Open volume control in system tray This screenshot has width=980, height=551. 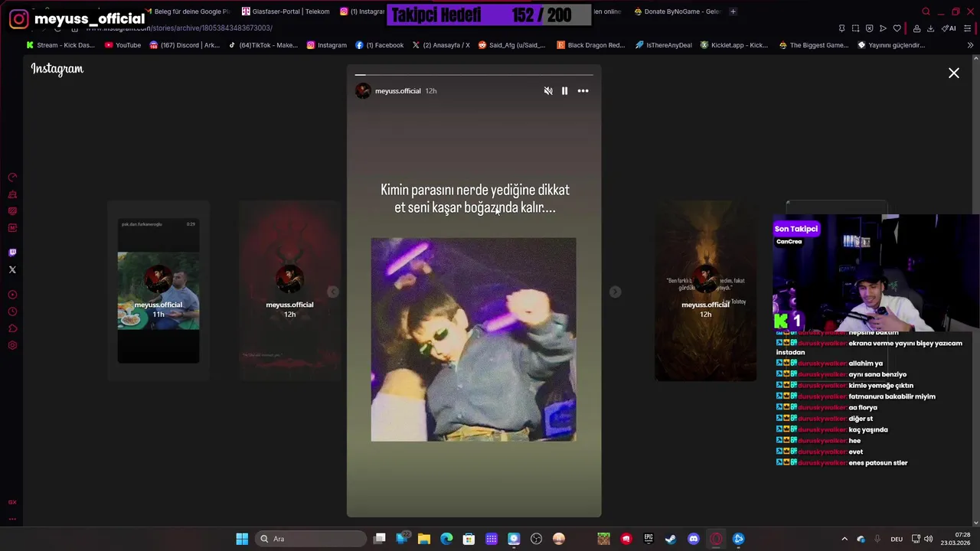(928, 539)
